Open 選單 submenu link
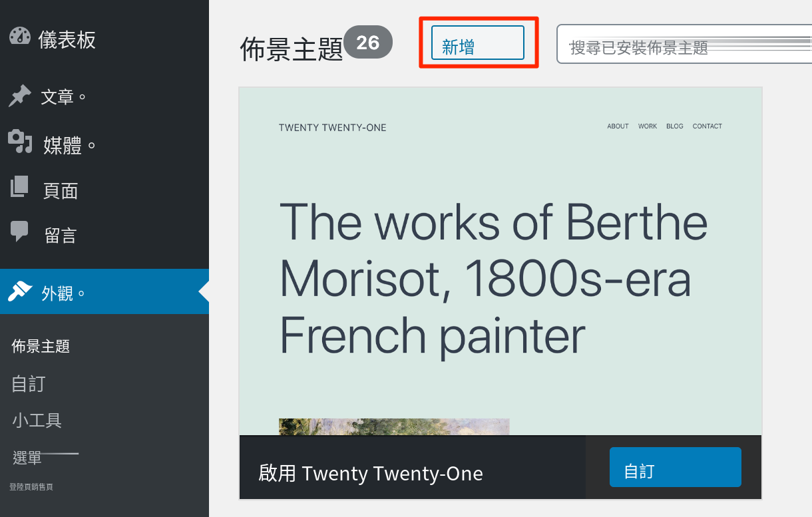Screen dimensions: 812x517 [27, 457]
